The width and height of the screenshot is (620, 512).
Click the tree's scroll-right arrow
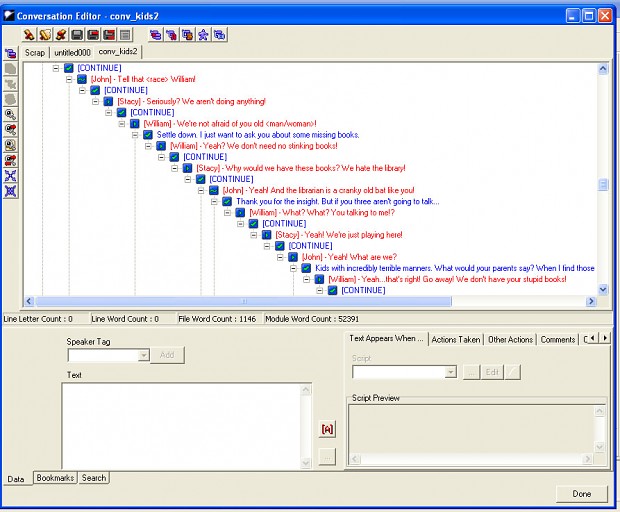591,301
